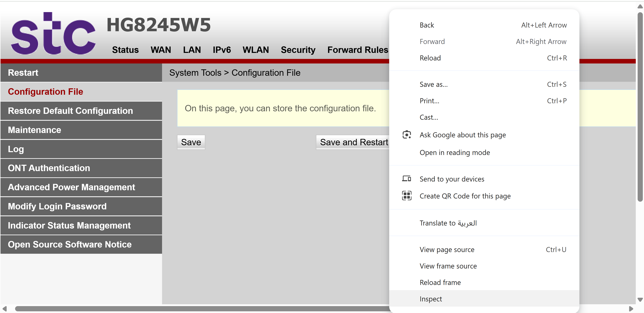
Task: Open reading mode from context menu
Action: (454, 152)
